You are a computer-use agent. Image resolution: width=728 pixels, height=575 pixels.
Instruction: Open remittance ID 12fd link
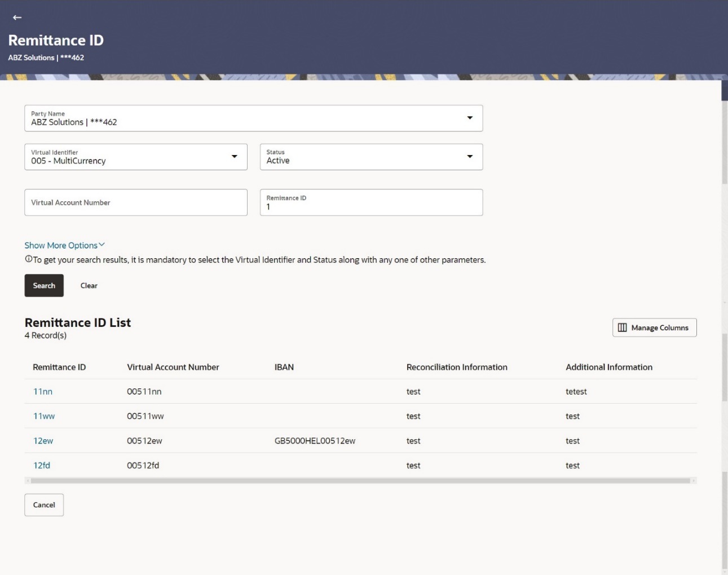(42, 465)
